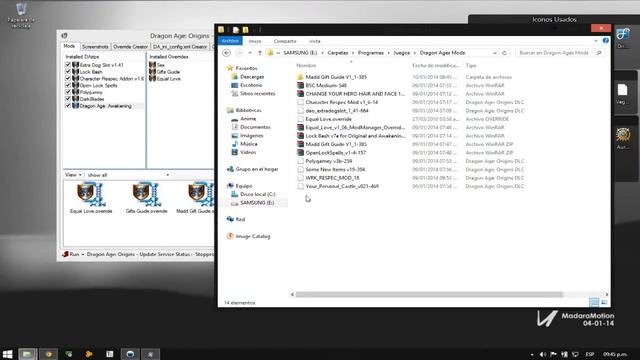Screen dimensions: 640x360
Task: Open DA_ini_config.xml Creator tab
Action: coord(180,47)
